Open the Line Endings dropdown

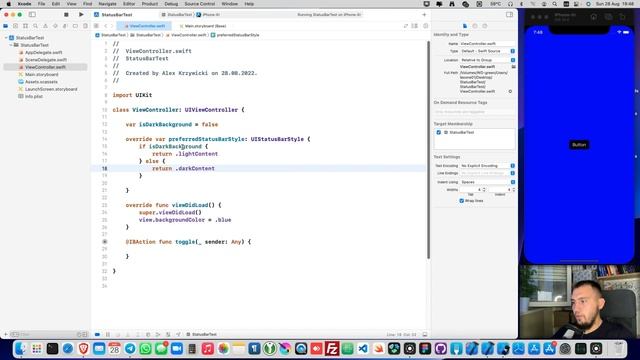coord(487,173)
